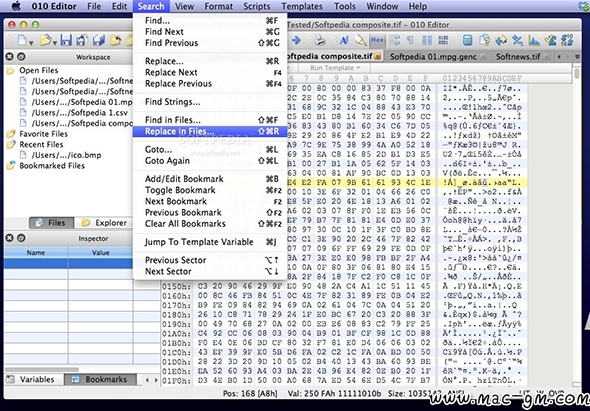Image resolution: width=590 pixels, height=411 pixels.
Task: Open the Templates menu
Action: 302,6
